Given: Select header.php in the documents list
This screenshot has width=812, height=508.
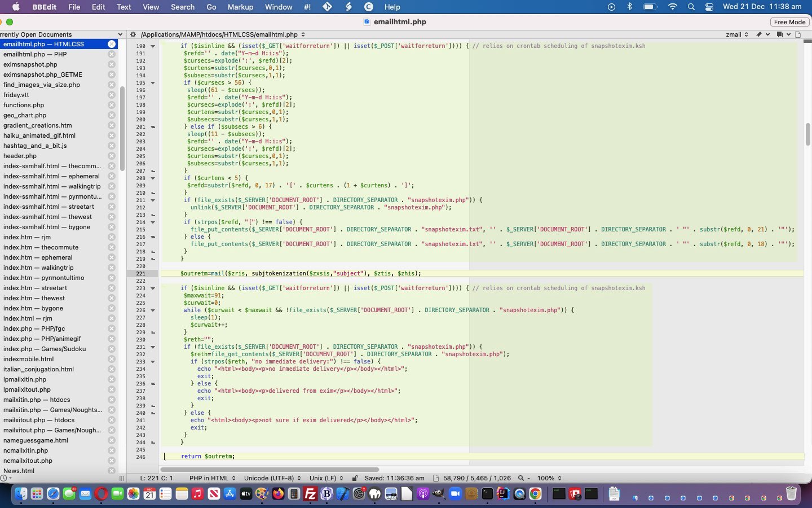Looking at the screenshot, I should [x=20, y=156].
